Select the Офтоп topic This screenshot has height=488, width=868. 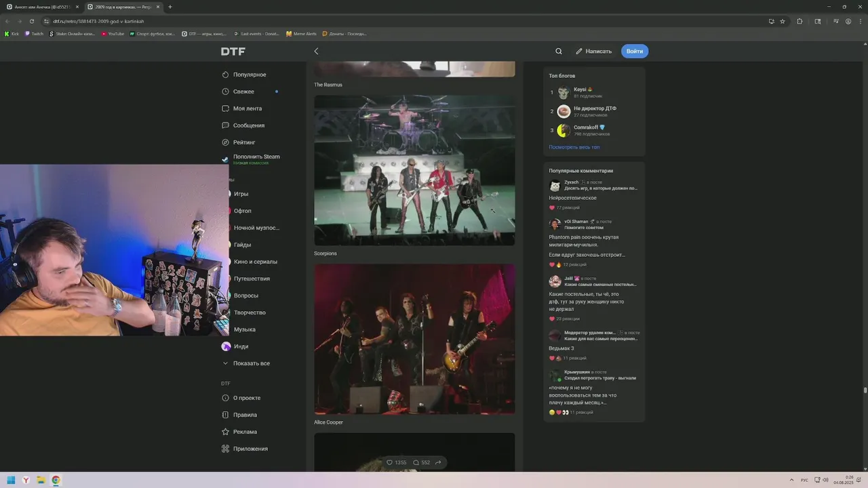pos(242,211)
